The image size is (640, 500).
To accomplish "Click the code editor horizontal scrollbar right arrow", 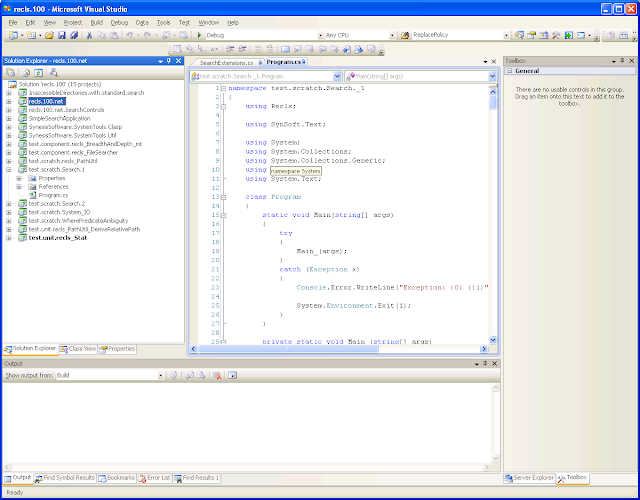I will tap(484, 349).
